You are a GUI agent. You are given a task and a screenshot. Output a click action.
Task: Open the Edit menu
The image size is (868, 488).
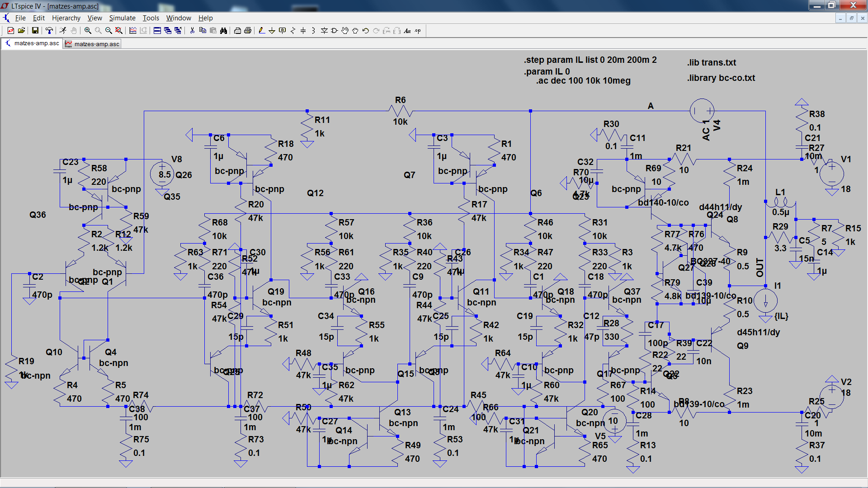click(39, 18)
